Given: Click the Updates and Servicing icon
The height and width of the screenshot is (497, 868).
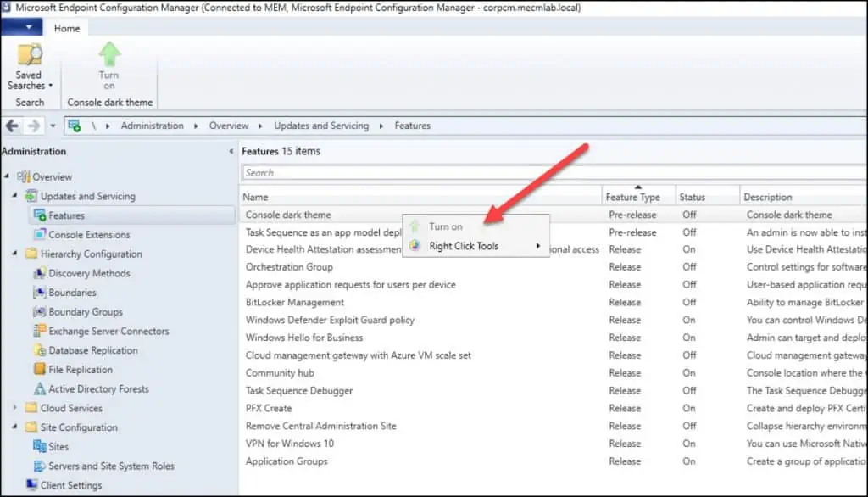Looking at the screenshot, I should [31, 196].
